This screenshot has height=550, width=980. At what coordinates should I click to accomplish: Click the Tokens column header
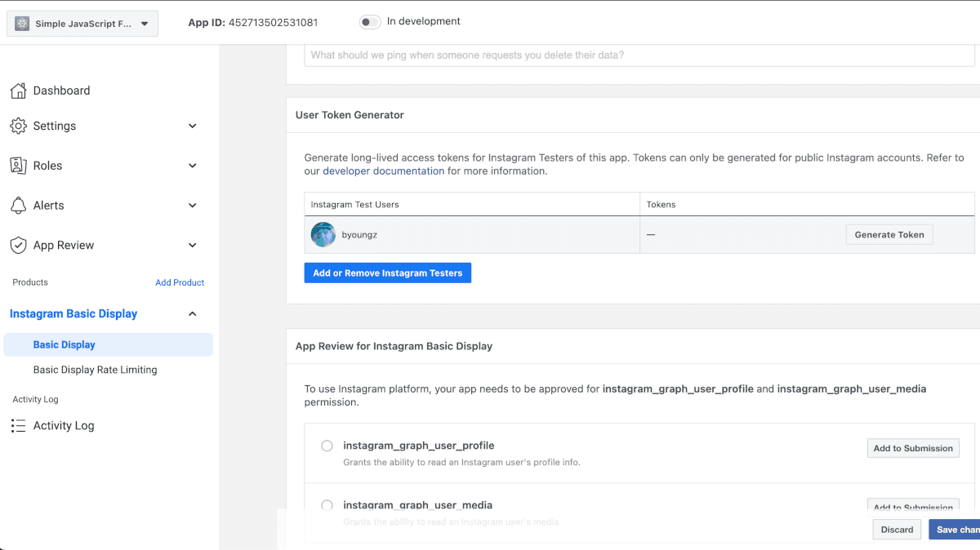point(661,205)
